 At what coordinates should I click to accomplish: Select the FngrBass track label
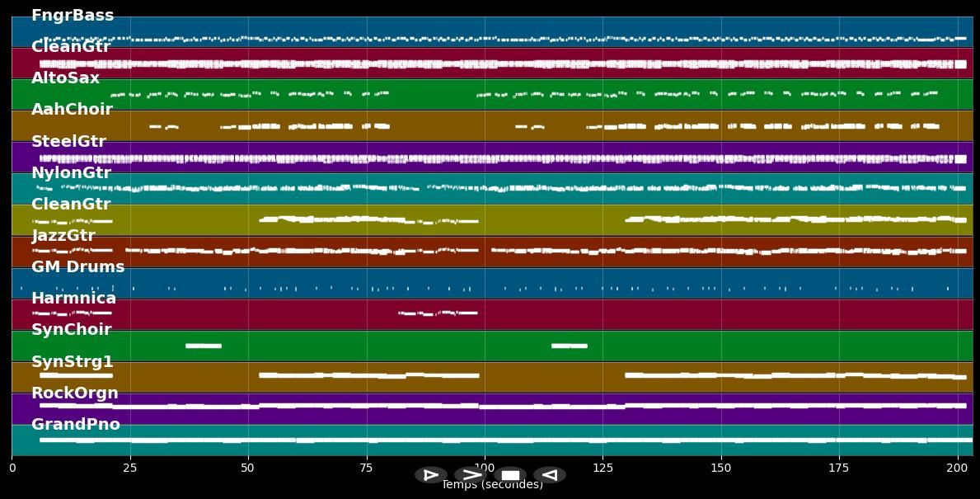73,16
